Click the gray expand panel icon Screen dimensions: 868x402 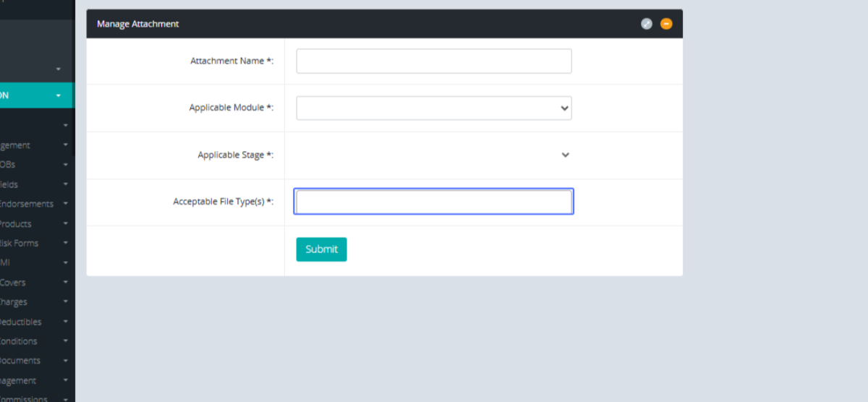point(647,24)
